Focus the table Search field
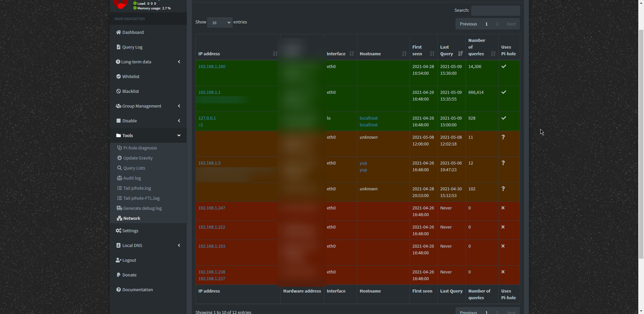 pyautogui.click(x=495, y=10)
